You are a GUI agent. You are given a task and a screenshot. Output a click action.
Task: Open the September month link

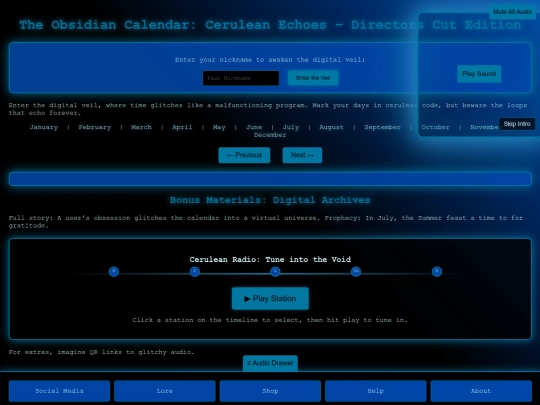coord(383,127)
